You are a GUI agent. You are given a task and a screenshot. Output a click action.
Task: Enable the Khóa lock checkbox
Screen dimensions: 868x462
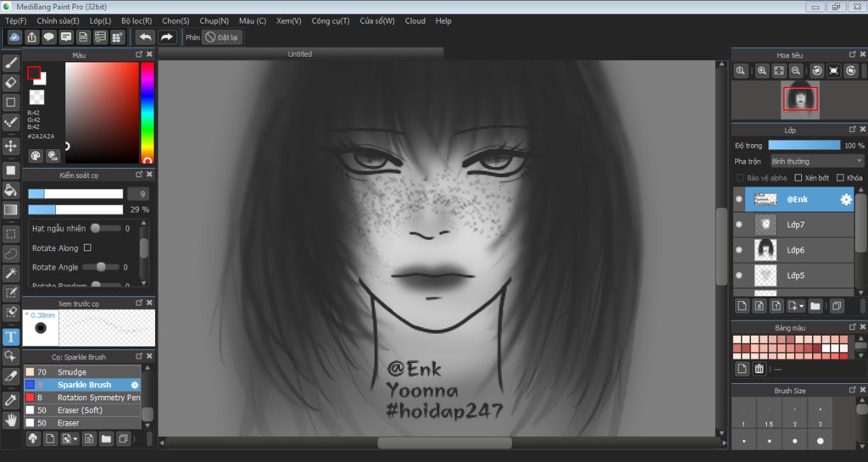[840, 178]
